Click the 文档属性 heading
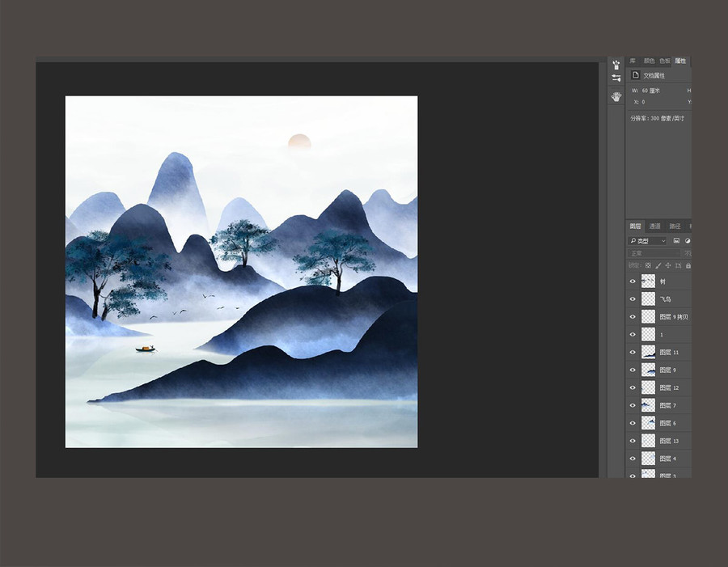This screenshot has height=567, width=728. point(654,75)
